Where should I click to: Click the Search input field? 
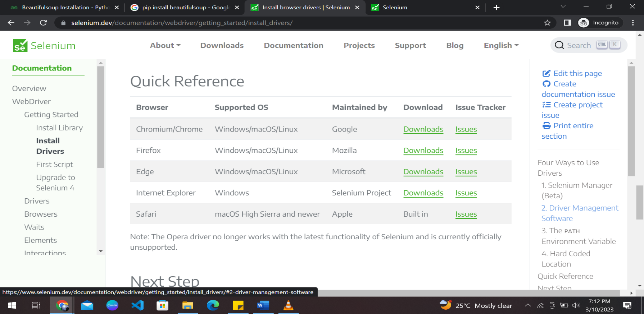pyautogui.click(x=579, y=46)
